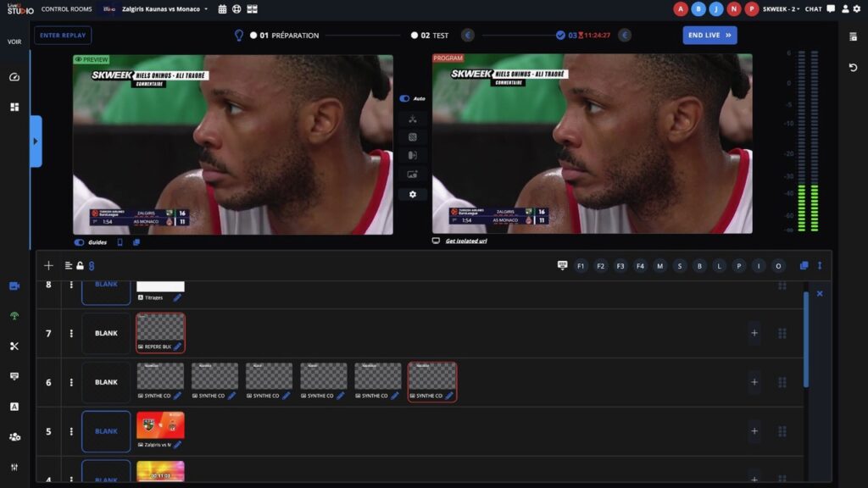The height and width of the screenshot is (488, 868).
Task: Open the dashboard gauge icon in left sidebar
Action: click(x=14, y=77)
